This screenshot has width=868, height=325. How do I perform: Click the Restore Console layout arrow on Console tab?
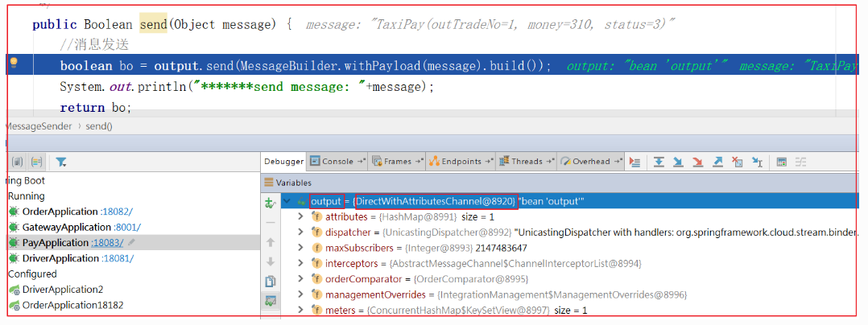[x=362, y=162]
